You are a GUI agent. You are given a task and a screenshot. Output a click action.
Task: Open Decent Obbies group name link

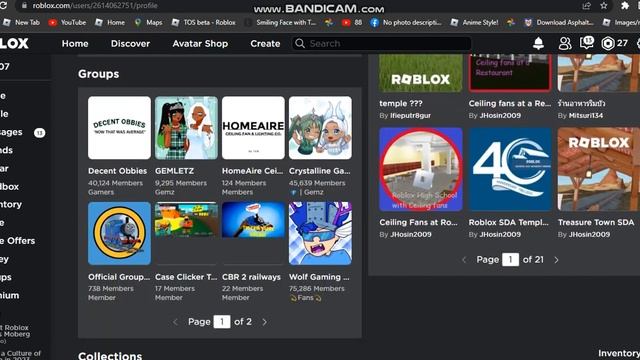coord(118,171)
